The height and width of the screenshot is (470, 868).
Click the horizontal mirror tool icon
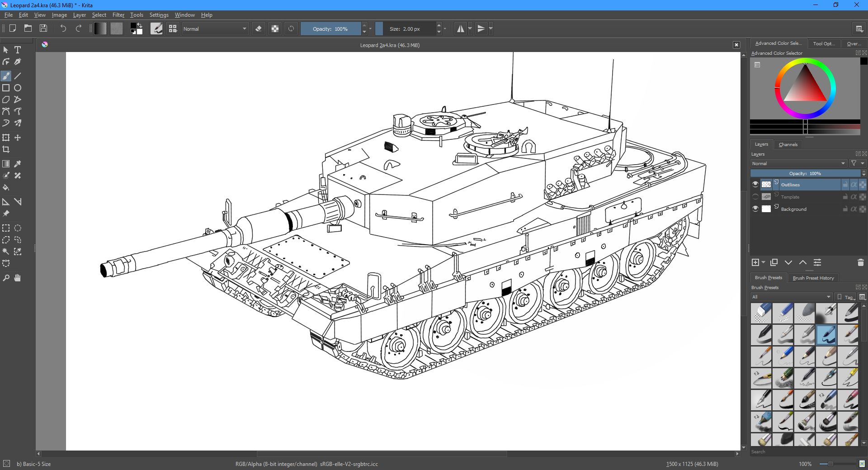(460, 29)
